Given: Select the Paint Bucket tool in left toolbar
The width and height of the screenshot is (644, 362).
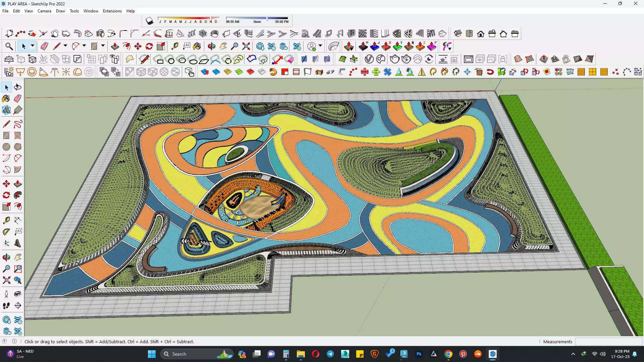Looking at the screenshot, I should (6, 99).
